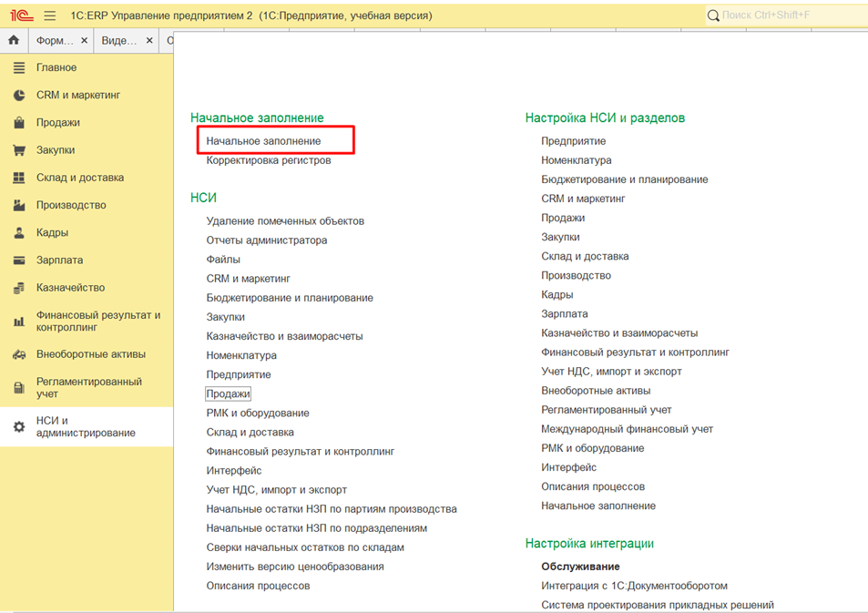The image size is (868, 613).
Task: Open Внеоборотные активы sidebar section
Action: tap(91, 354)
